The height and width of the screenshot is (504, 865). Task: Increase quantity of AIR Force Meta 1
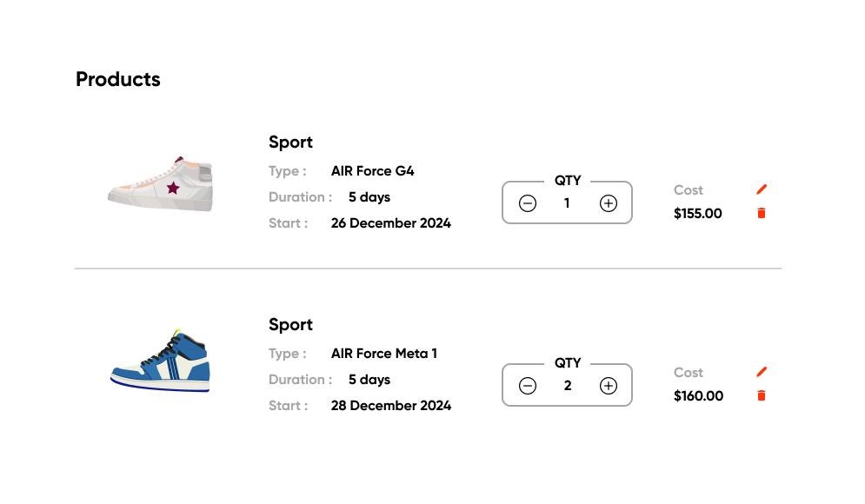coord(609,386)
